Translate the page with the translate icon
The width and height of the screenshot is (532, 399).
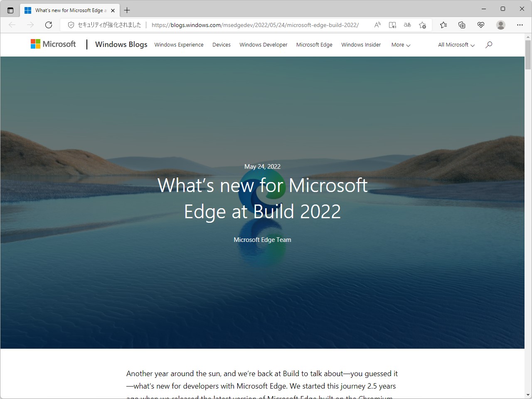[407, 25]
